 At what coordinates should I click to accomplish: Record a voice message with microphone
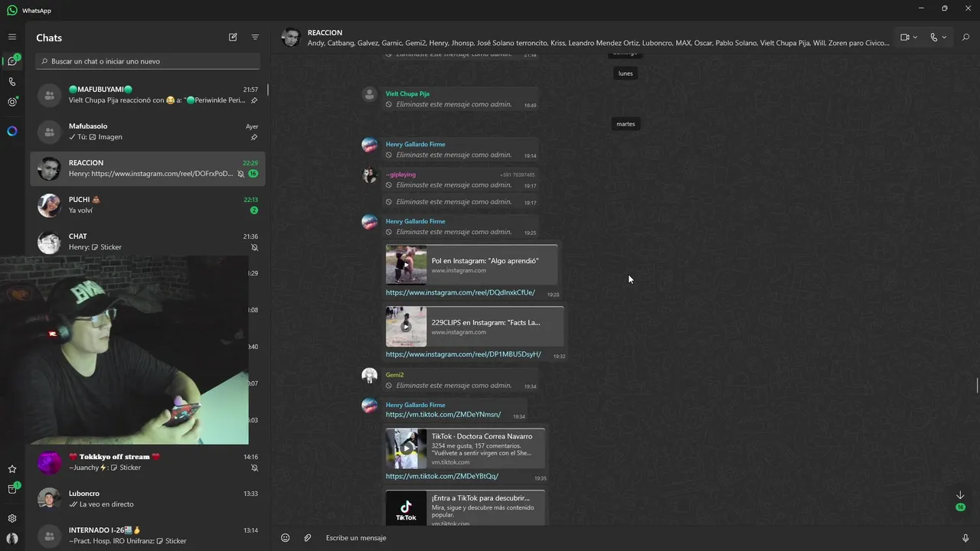(x=965, y=538)
